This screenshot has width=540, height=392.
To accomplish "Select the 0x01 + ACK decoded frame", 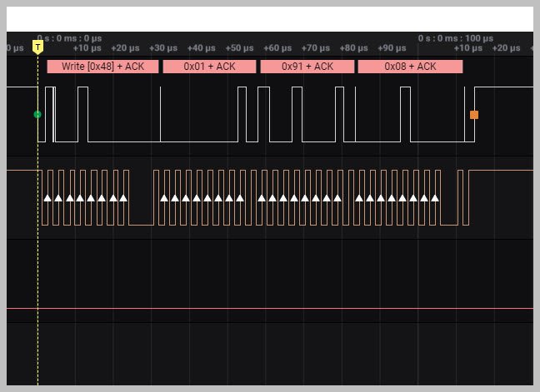I will (209, 67).
